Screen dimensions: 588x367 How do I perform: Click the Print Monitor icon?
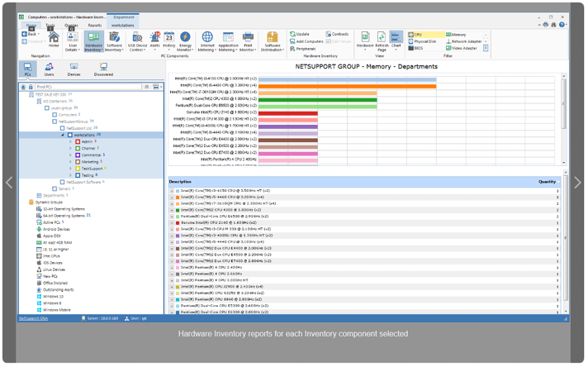point(248,41)
